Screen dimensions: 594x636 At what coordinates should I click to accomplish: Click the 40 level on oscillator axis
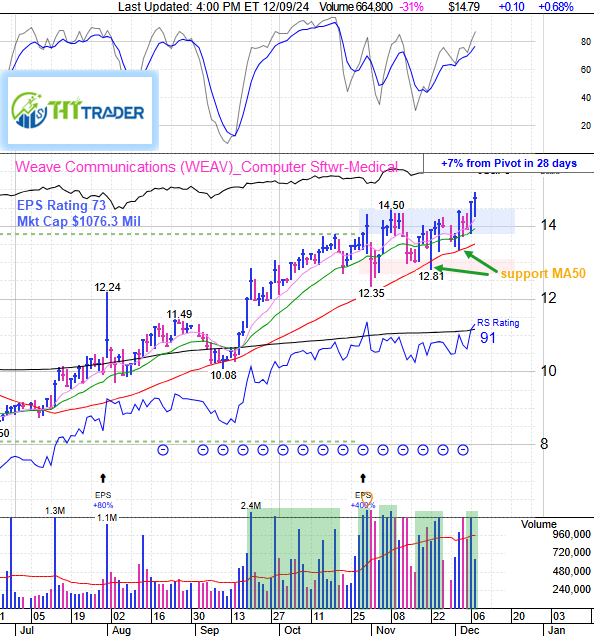tap(585, 98)
